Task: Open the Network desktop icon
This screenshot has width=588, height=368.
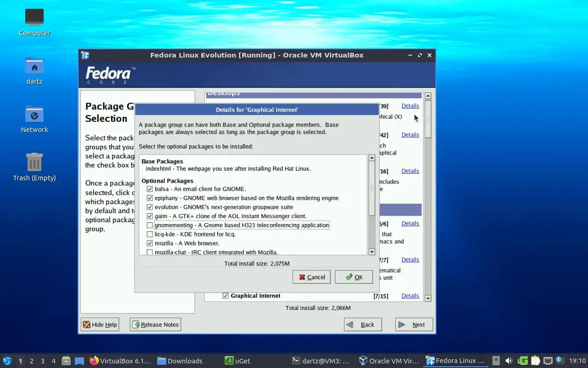Action: (34, 119)
